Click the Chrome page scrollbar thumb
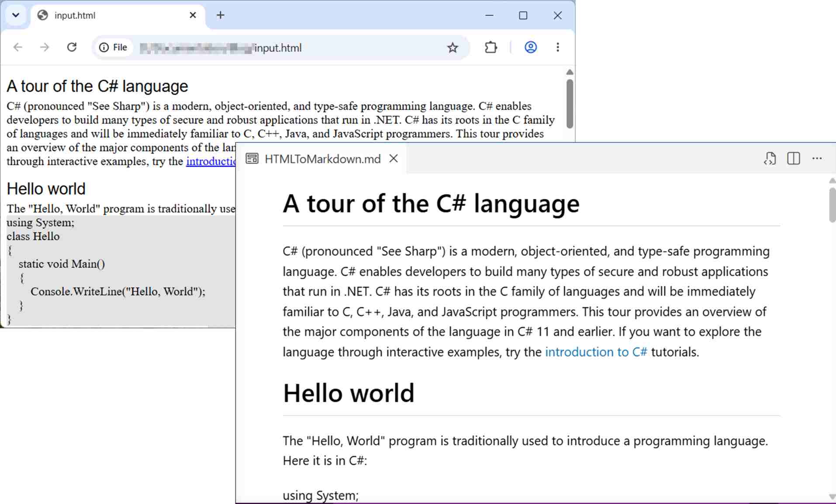The width and height of the screenshot is (836, 504). (570, 103)
